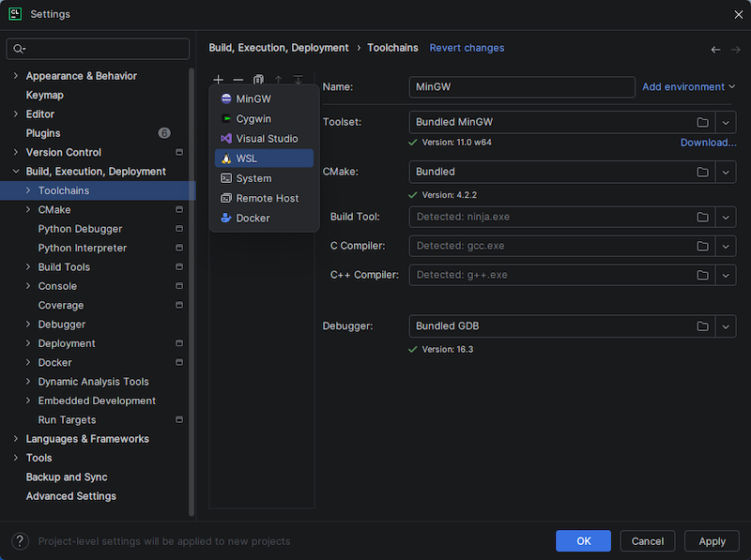The image size is (751, 560).
Task: Browse folder for C++ Compiler path
Action: coord(702,275)
